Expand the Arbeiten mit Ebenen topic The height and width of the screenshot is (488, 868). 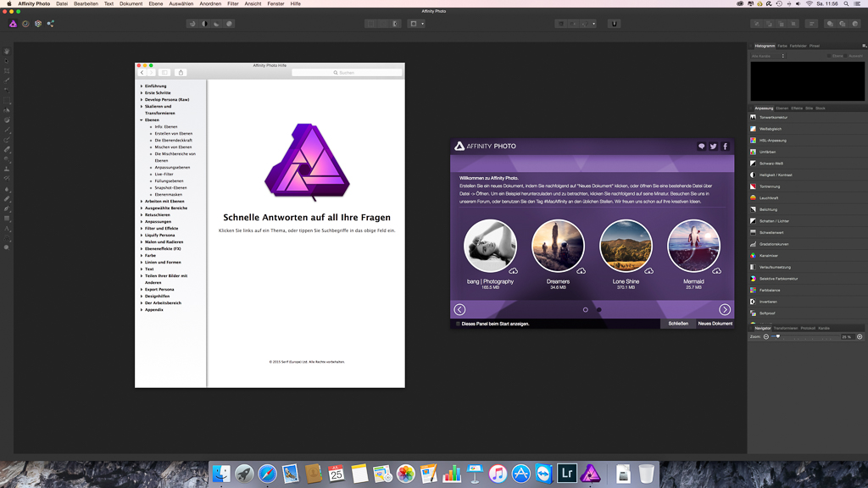[142, 202]
